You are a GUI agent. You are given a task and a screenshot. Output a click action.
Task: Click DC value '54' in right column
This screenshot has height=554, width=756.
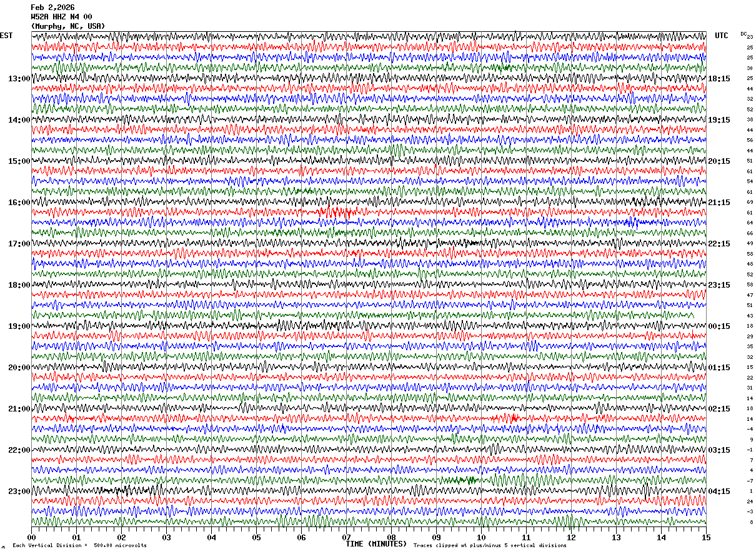pyautogui.click(x=750, y=181)
